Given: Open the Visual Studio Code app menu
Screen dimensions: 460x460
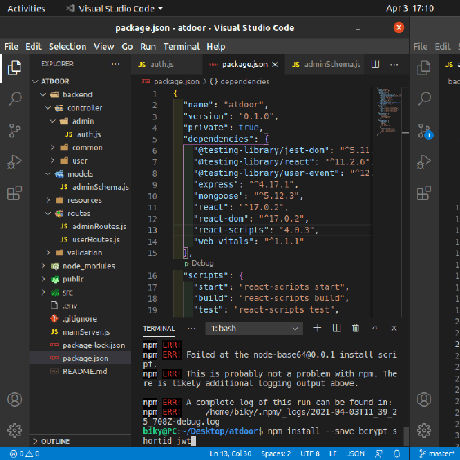Looking at the screenshot, I should 114,8.
